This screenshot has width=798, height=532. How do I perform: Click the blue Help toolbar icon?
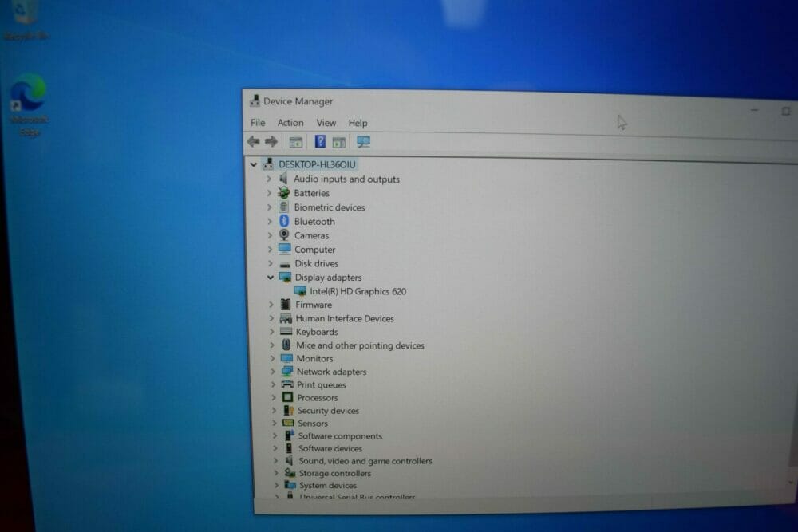[x=320, y=141]
